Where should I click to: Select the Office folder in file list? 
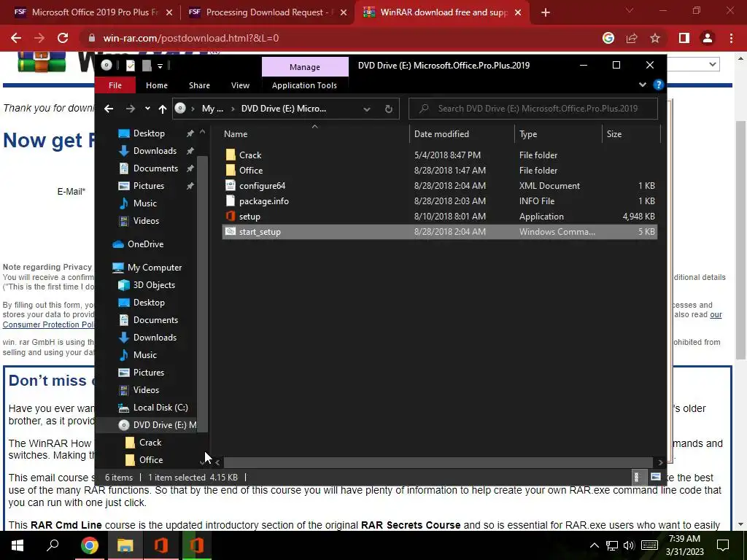pos(439,171)
